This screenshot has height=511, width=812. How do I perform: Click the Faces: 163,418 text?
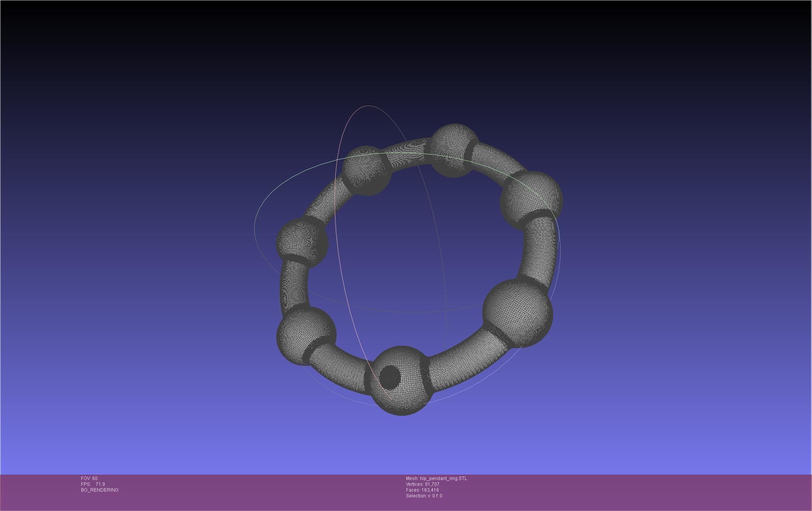coord(422,490)
